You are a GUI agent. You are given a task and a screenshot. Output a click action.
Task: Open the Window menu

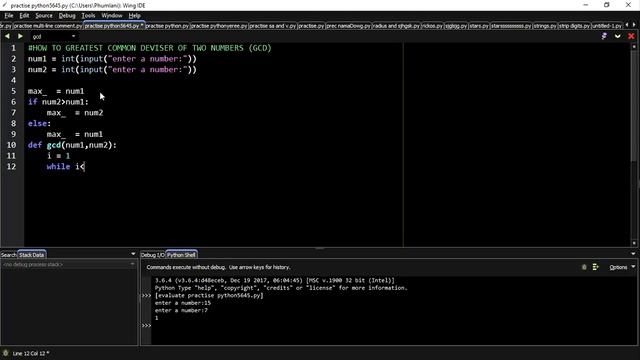pos(112,16)
